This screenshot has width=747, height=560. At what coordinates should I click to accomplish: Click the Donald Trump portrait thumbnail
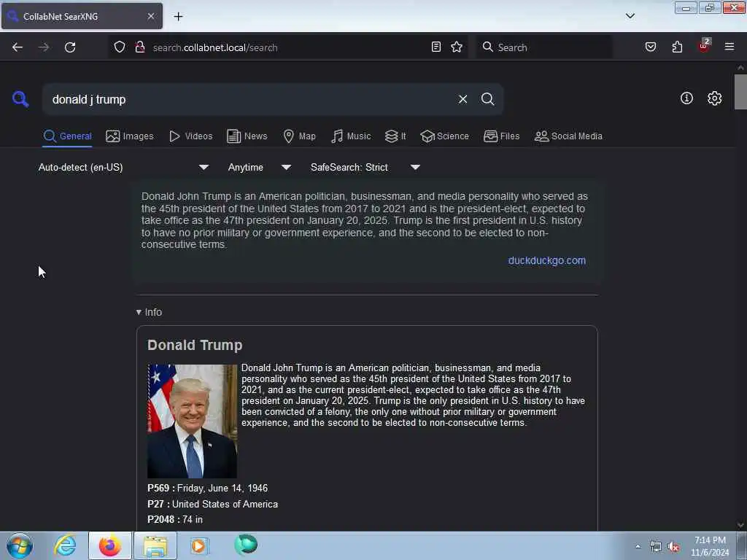(192, 421)
